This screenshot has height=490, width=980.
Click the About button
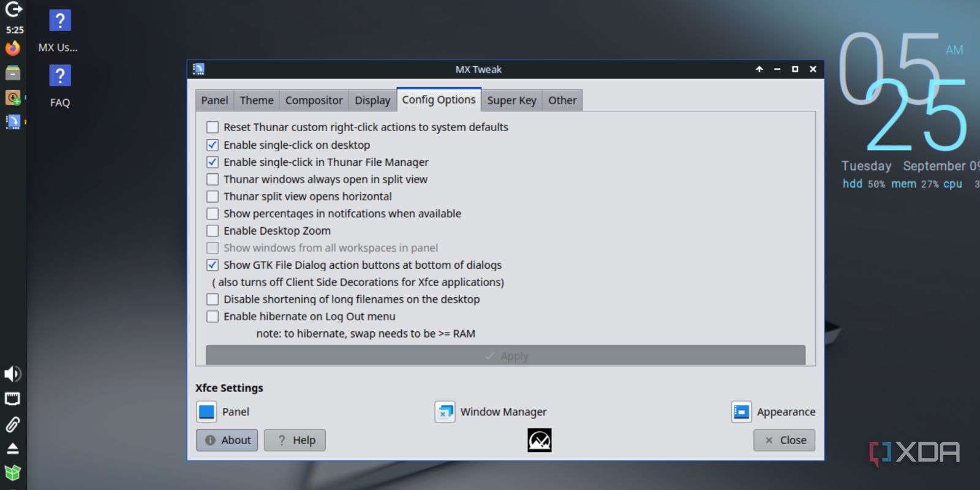coord(227,440)
